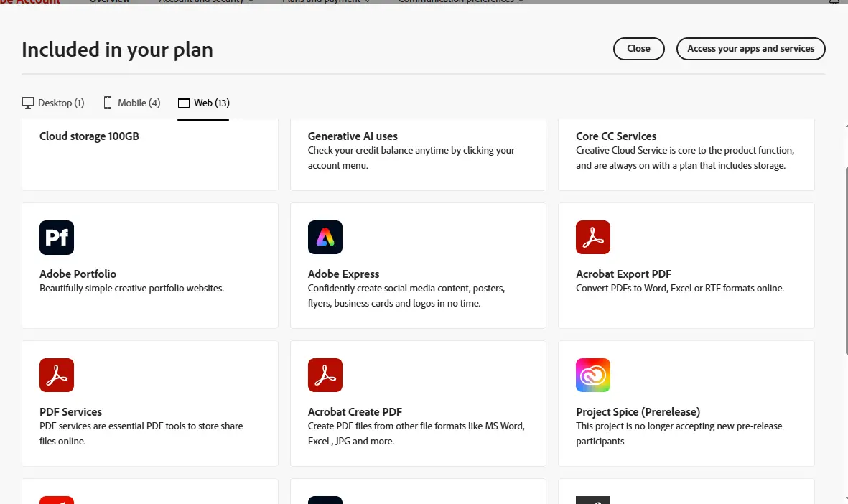Select the Web (13) tab
The height and width of the screenshot is (504, 848).
[203, 103]
